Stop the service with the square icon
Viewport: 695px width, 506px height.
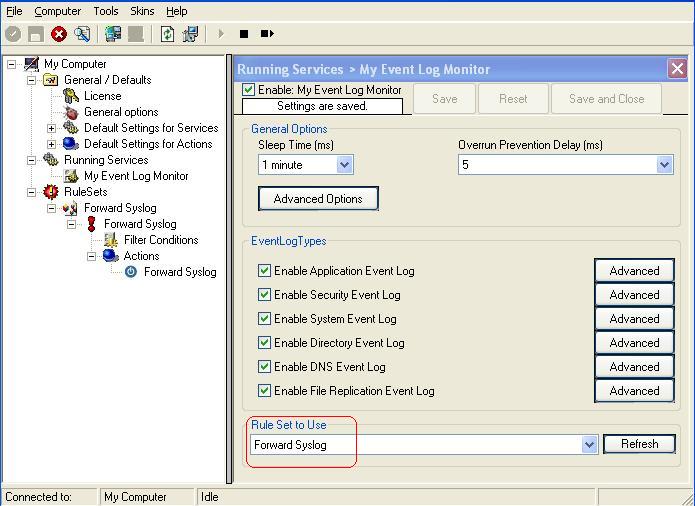coord(244,34)
